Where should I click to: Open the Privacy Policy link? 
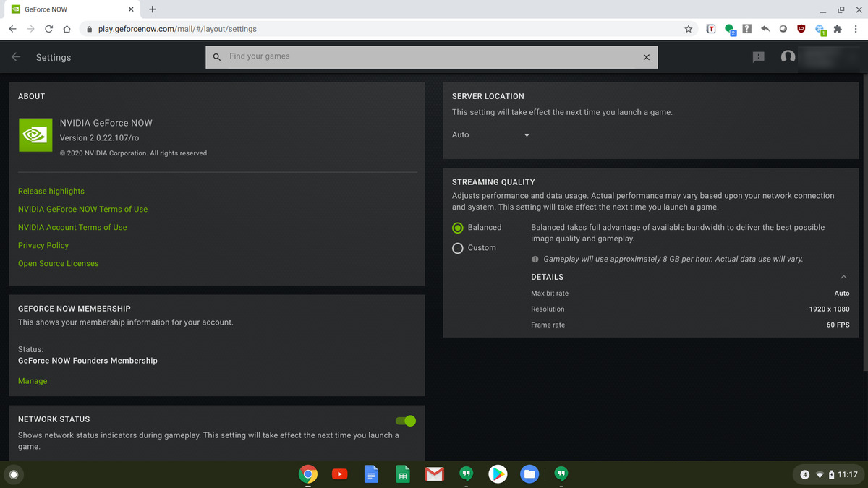(x=43, y=245)
